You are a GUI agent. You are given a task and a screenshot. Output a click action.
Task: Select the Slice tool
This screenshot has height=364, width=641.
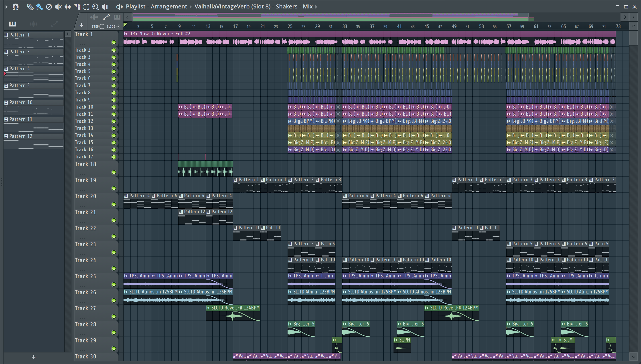(77, 7)
